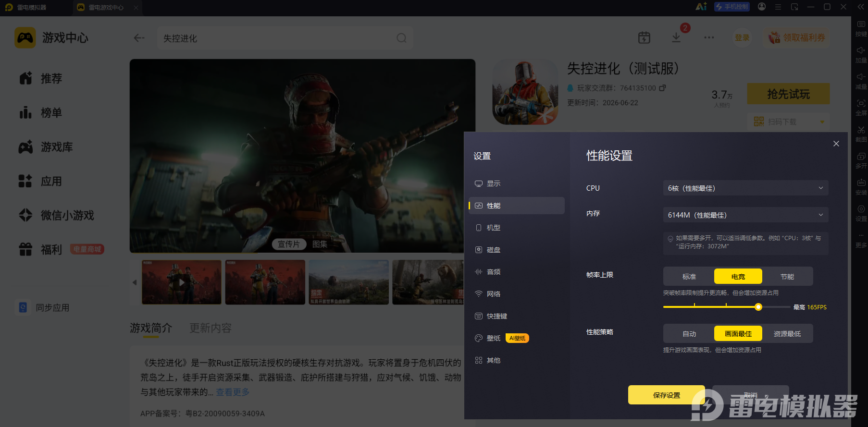This screenshot has height=427, width=868.
Task: Click the 抢先试玩 button
Action: 788,94
